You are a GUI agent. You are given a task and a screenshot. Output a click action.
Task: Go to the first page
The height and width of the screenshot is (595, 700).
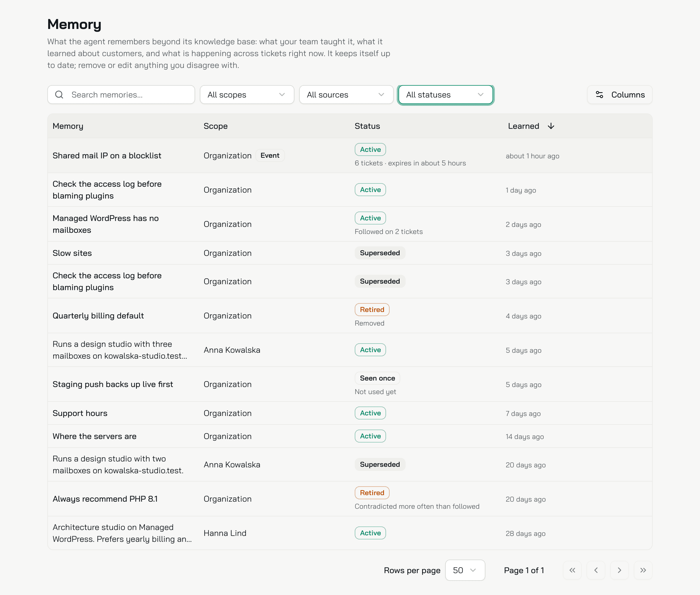(x=572, y=570)
